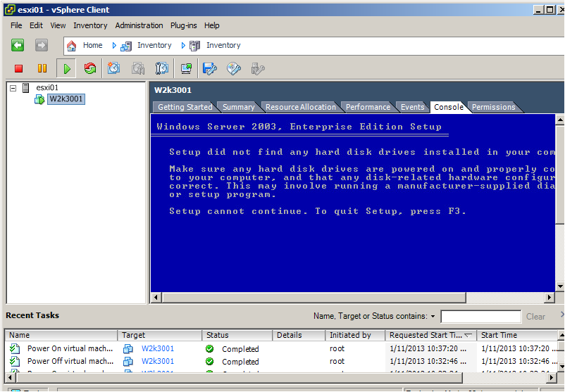Take a snapshot of the virtual machine
This screenshot has height=392, width=565.
pos(113,68)
